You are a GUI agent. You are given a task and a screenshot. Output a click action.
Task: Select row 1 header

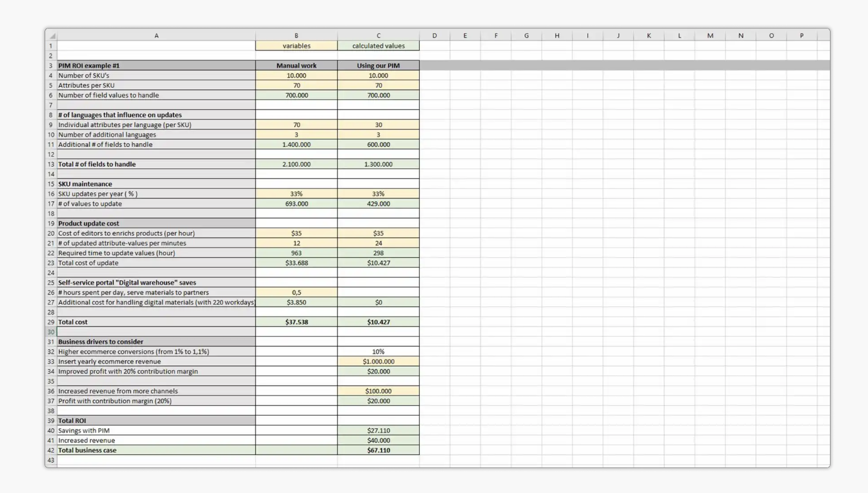51,46
